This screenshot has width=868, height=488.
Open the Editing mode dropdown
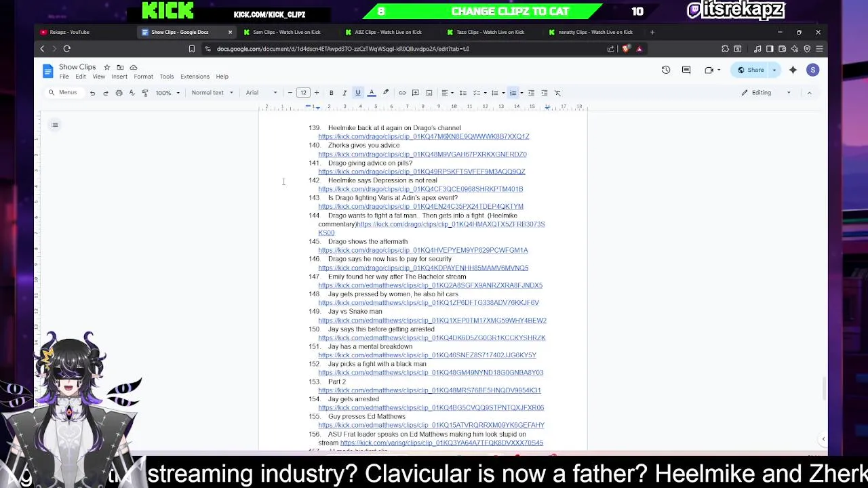pos(766,93)
